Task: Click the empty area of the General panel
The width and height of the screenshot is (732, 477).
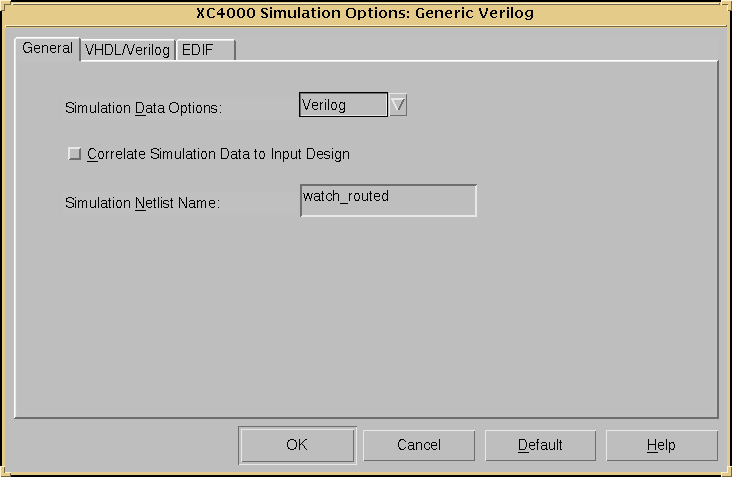Action: (x=366, y=320)
